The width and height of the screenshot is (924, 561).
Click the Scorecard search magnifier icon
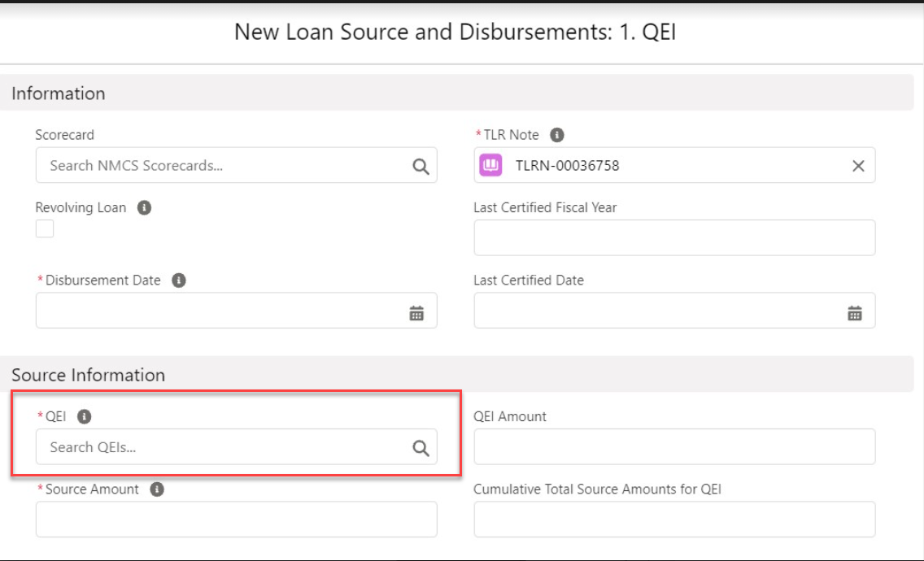pos(421,166)
